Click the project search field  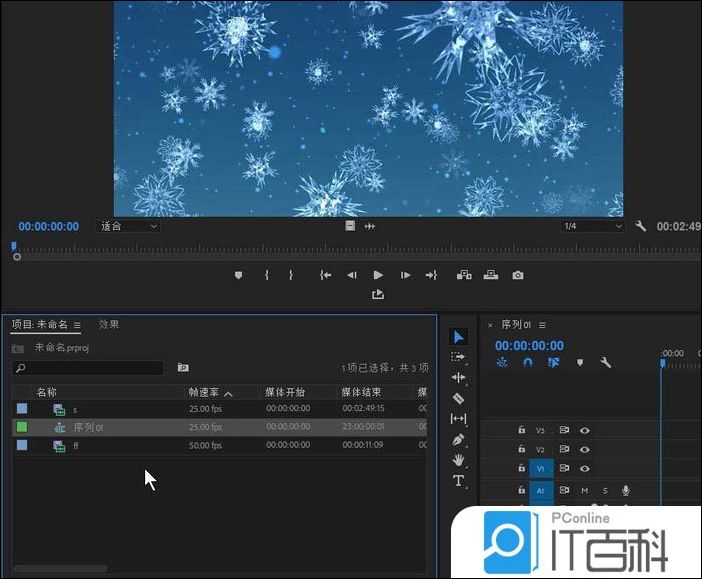[90, 368]
